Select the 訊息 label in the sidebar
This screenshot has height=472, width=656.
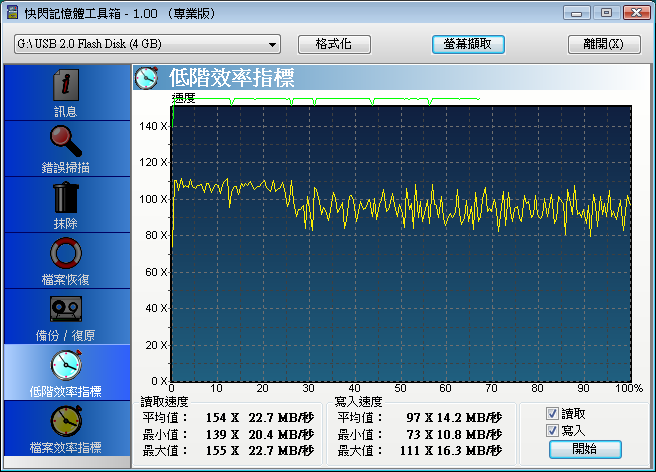66,111
